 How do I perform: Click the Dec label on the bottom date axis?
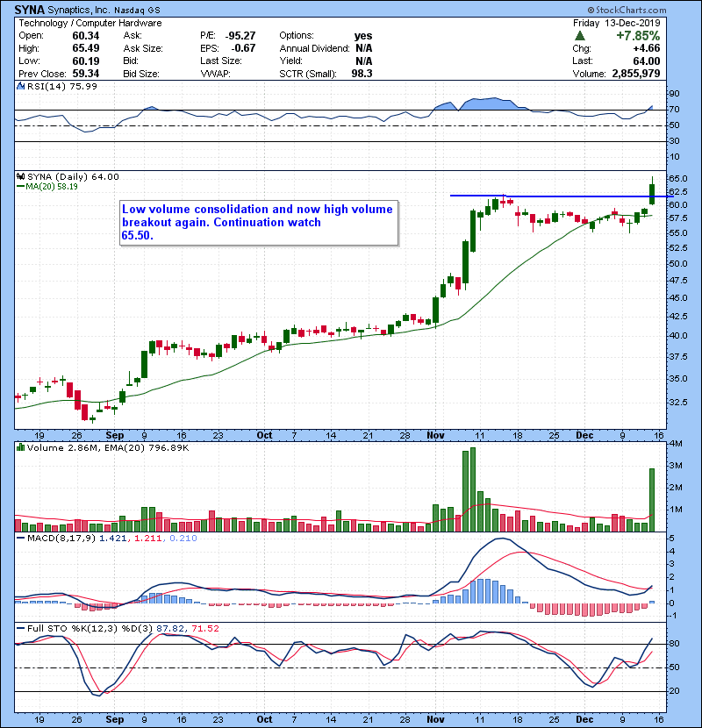pos(584,719)
